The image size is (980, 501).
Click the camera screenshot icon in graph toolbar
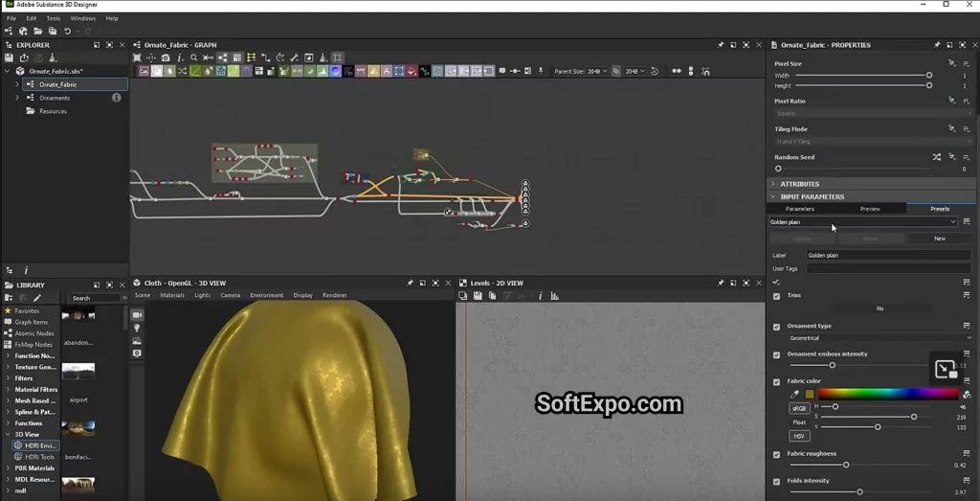166,57
